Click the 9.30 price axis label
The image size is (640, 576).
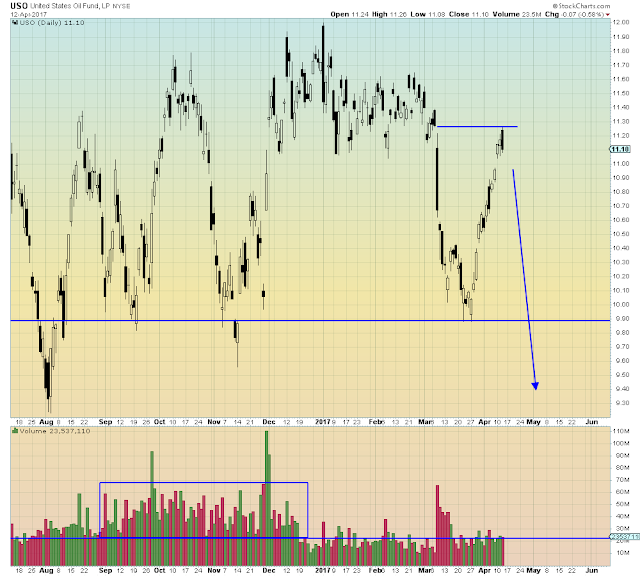pyautogui.click(x=622, y=403)
